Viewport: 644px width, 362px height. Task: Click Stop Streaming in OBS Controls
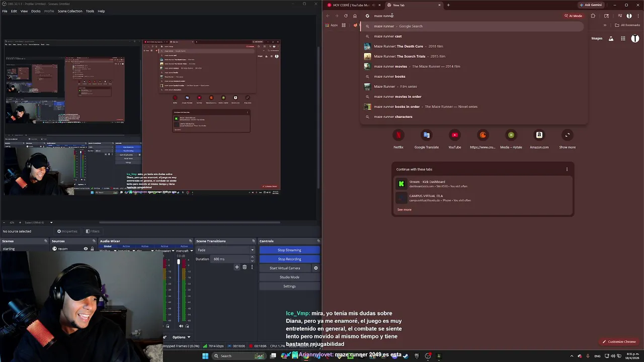(x=289, y=250)
